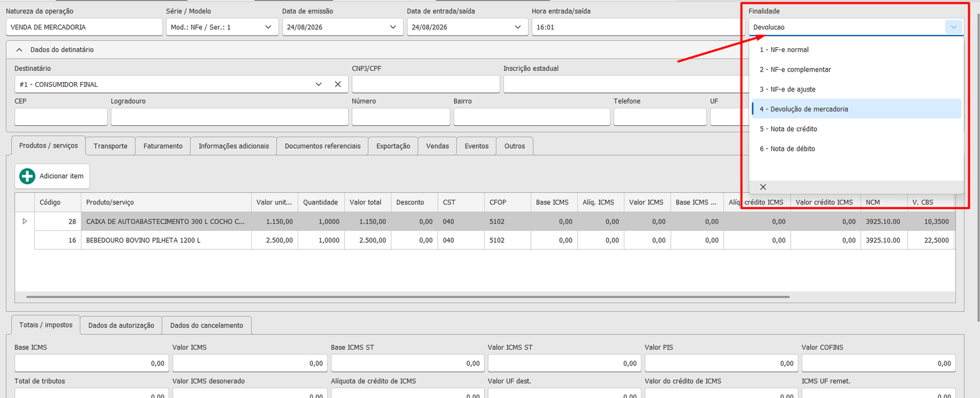Click the CEP input field

click(x=61, y=117)
